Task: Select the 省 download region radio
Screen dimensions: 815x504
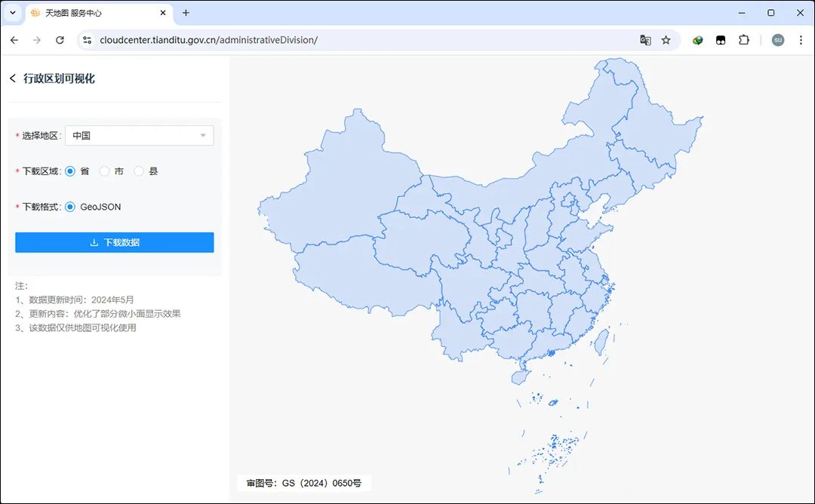Action: point(70,171)
